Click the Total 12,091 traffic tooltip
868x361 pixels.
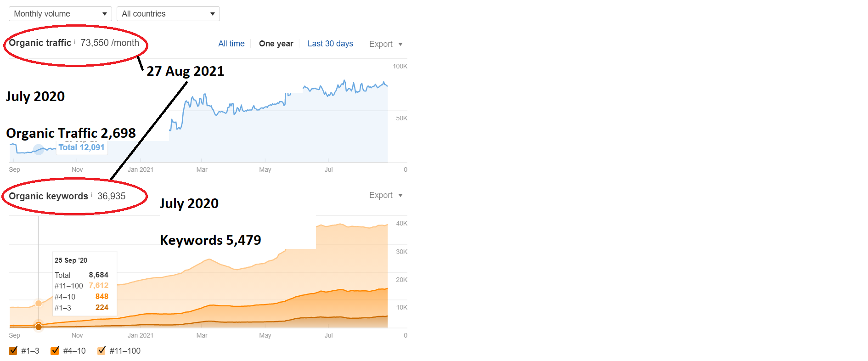82,147
